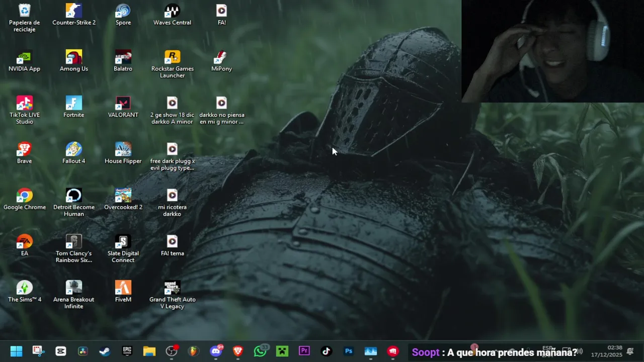Select 'free dark plugg x evil plugg' file
Image resolution: width=644 pixels, height=362 pixels.
point(172,156)
